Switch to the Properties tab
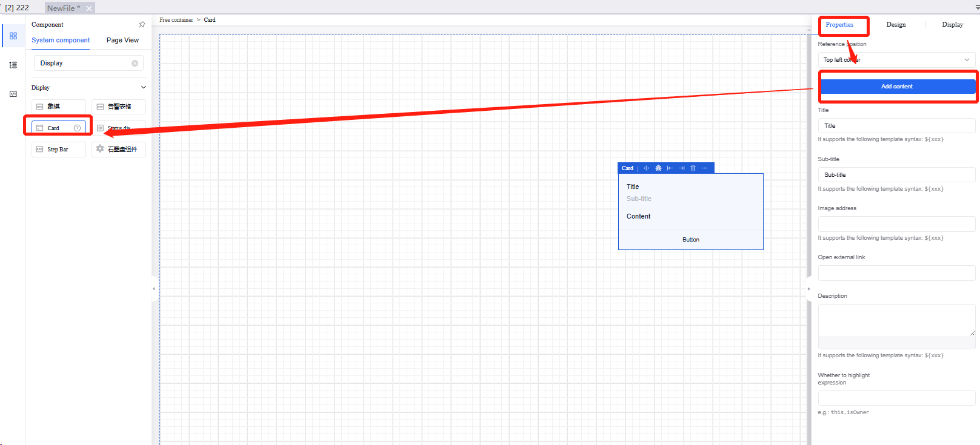Image resolution: width=980 pixels, height=445 pixels. click(839, 25)
